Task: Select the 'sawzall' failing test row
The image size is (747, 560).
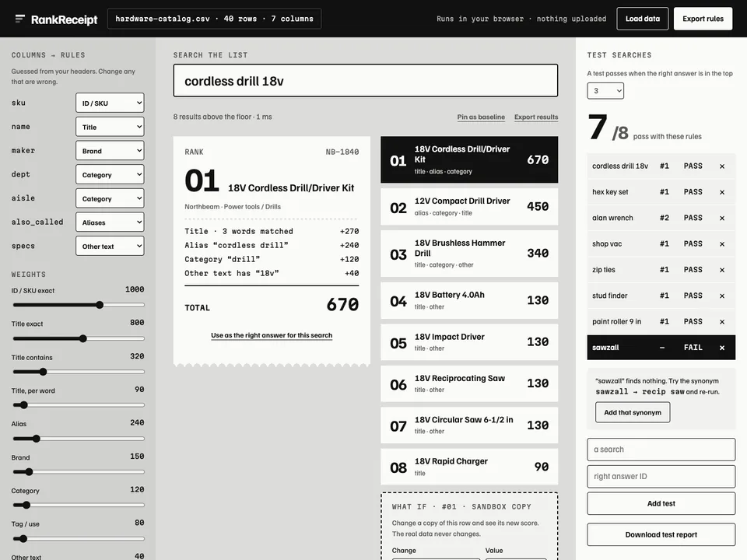Action: coord(661,348)
